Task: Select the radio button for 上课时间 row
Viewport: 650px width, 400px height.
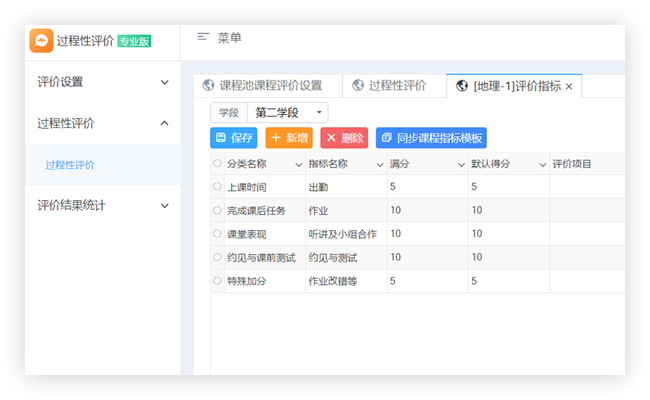Action: click(x=217, y=186)
